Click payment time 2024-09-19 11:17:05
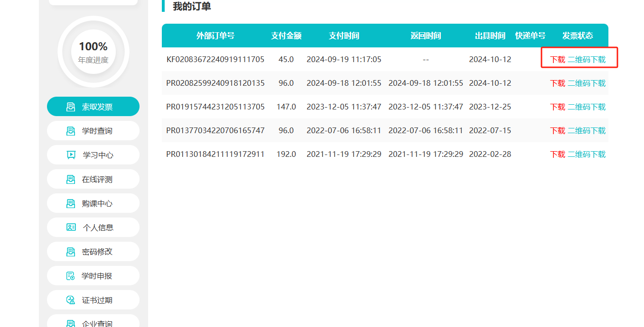This screenshot has width=644, height=327. pos(344,60)
